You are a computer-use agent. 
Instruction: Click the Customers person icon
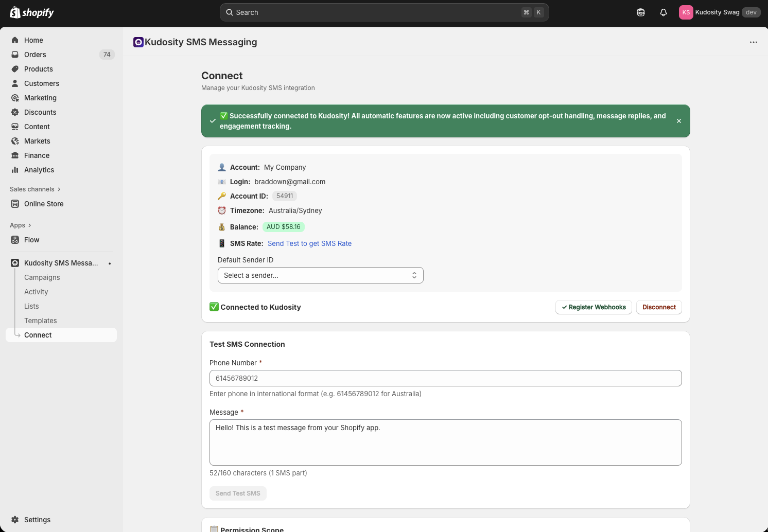15,83
